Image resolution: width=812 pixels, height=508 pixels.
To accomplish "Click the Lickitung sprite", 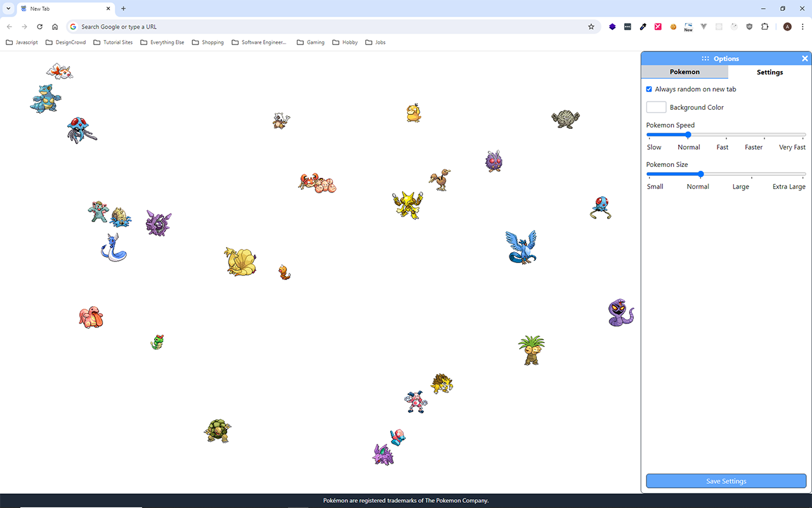I will point(91,316).
